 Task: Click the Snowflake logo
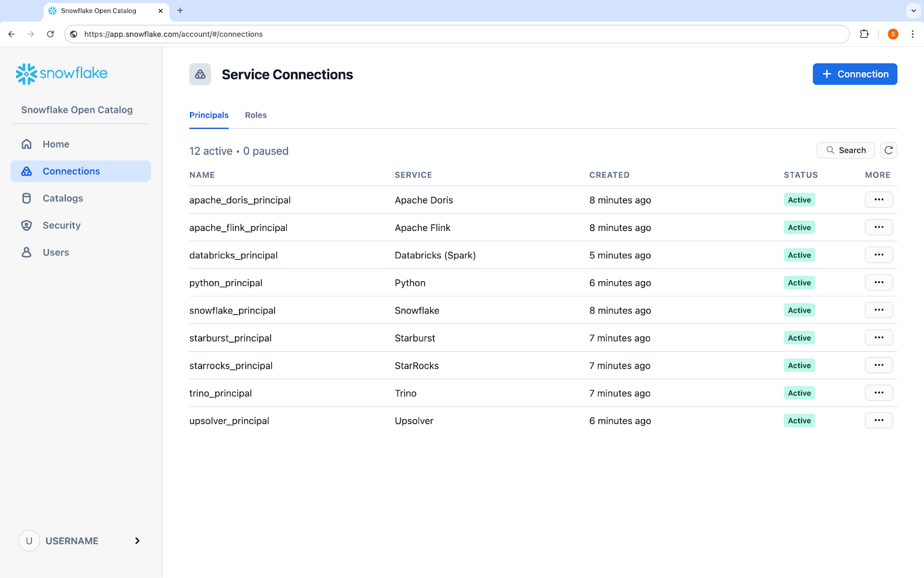click(61, 73)
